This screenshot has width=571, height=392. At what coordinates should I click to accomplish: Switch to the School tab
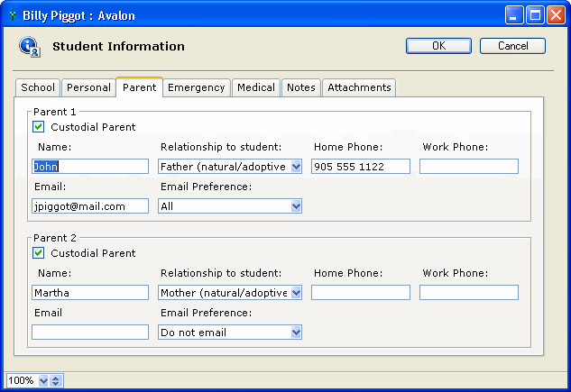click(38, 87)
